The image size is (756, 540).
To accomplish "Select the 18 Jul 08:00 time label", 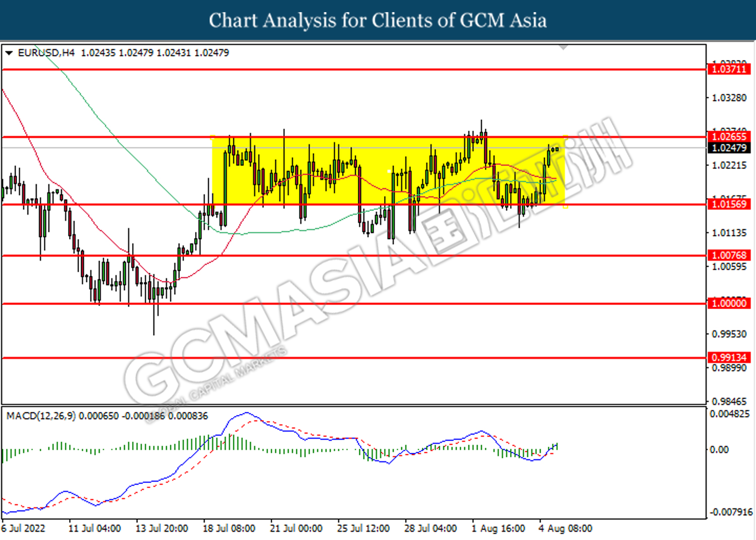I will 229,528.
